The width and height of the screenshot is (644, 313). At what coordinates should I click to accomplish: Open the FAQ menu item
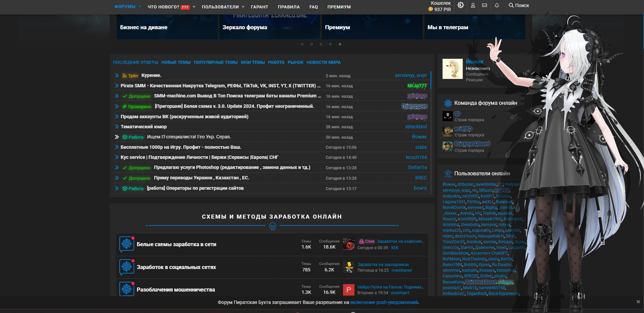[314, 7]
